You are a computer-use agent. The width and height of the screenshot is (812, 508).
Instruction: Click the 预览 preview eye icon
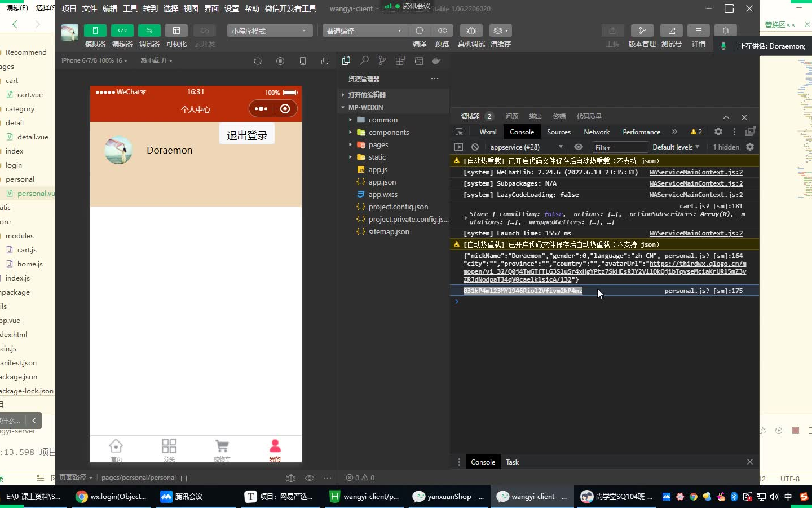coord(443,30)
